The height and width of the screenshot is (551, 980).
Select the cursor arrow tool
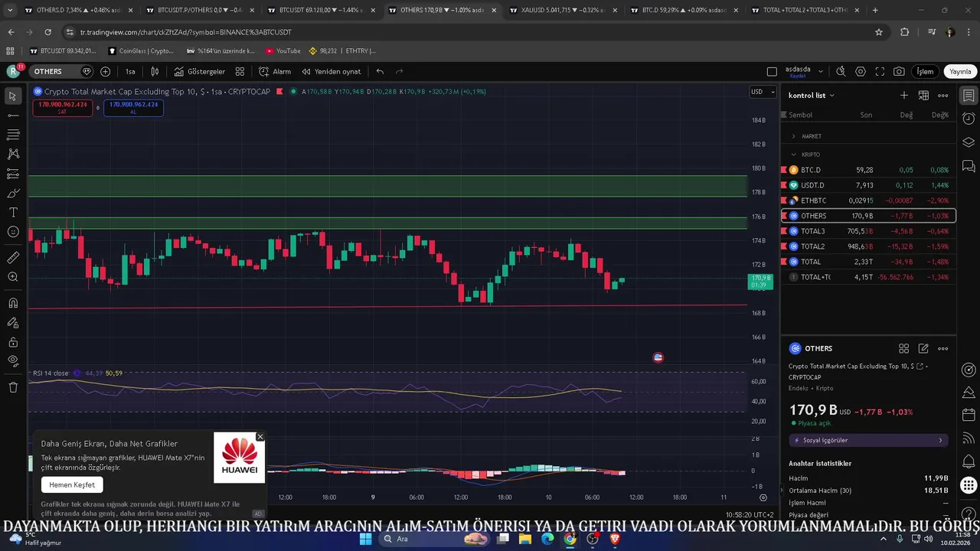click(13, 96)
